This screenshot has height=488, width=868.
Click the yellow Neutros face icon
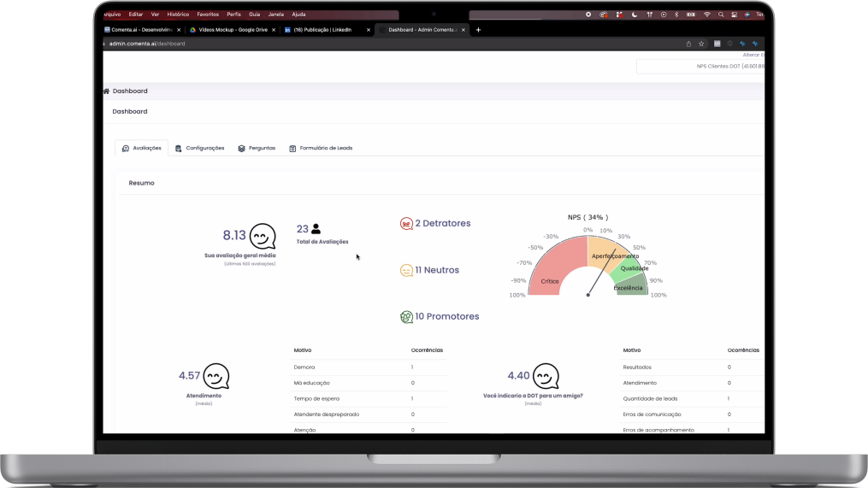point(406,271)
